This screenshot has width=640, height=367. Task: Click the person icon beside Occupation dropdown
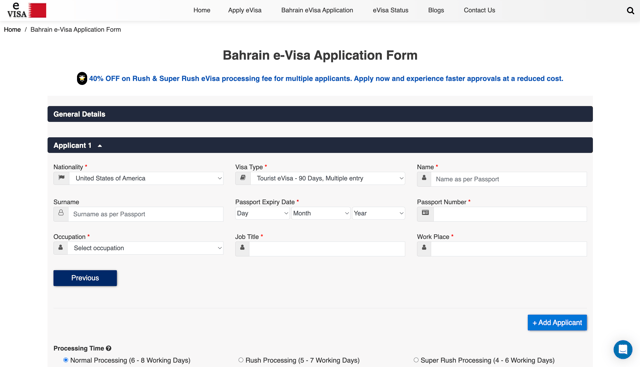(x=61, y=248)
